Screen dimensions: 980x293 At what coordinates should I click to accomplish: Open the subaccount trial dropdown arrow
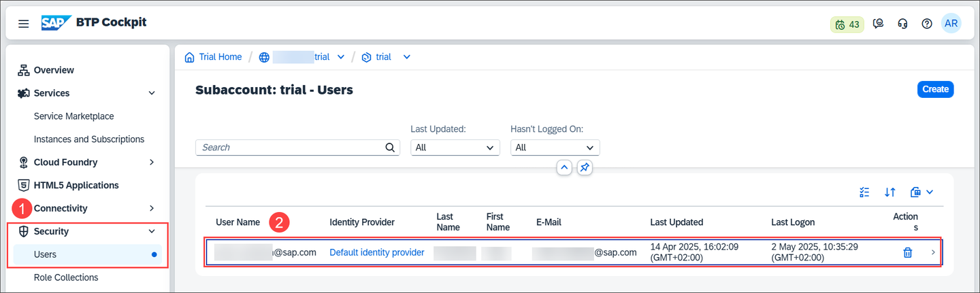[406, 57]
